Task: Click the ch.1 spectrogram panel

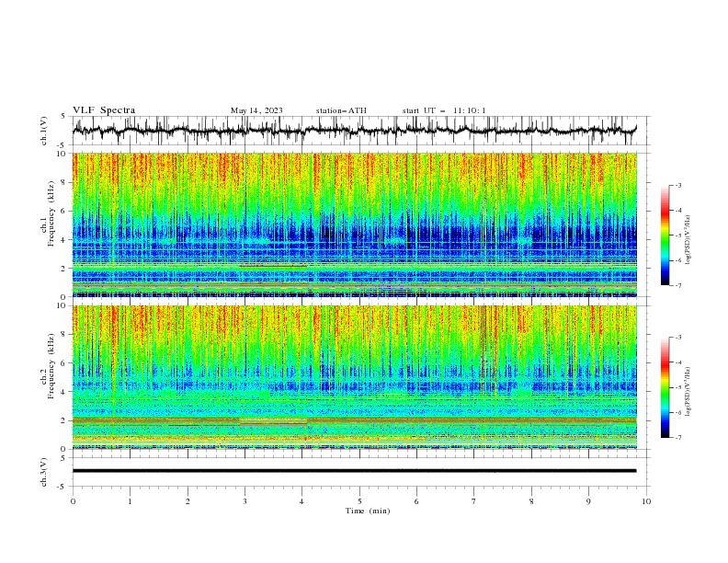Action: coord(355,224)
